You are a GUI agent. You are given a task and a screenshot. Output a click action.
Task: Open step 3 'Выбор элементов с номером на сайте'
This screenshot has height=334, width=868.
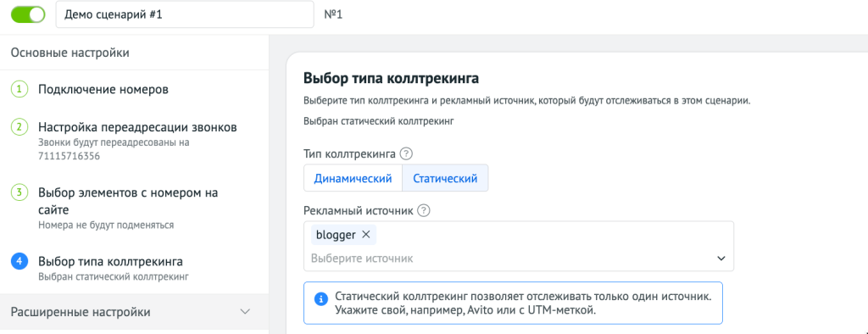coord(128,202)
